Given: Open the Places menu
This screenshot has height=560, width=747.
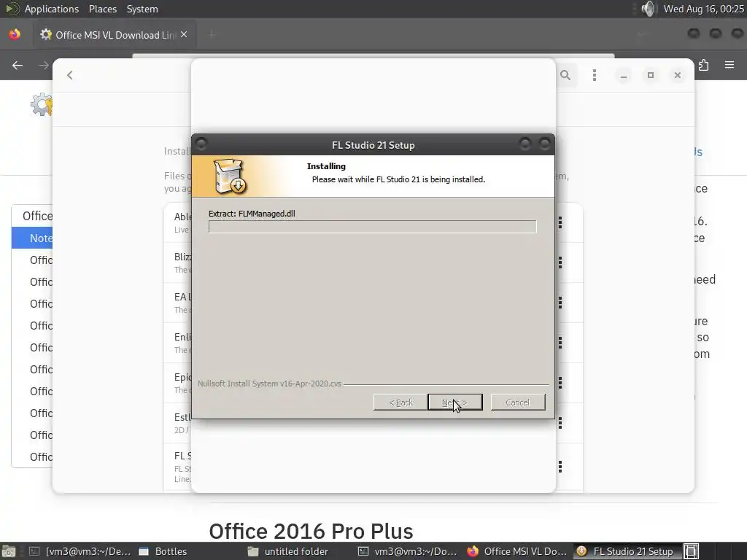Looking at the screenshot, I should (x=102, y=9).
